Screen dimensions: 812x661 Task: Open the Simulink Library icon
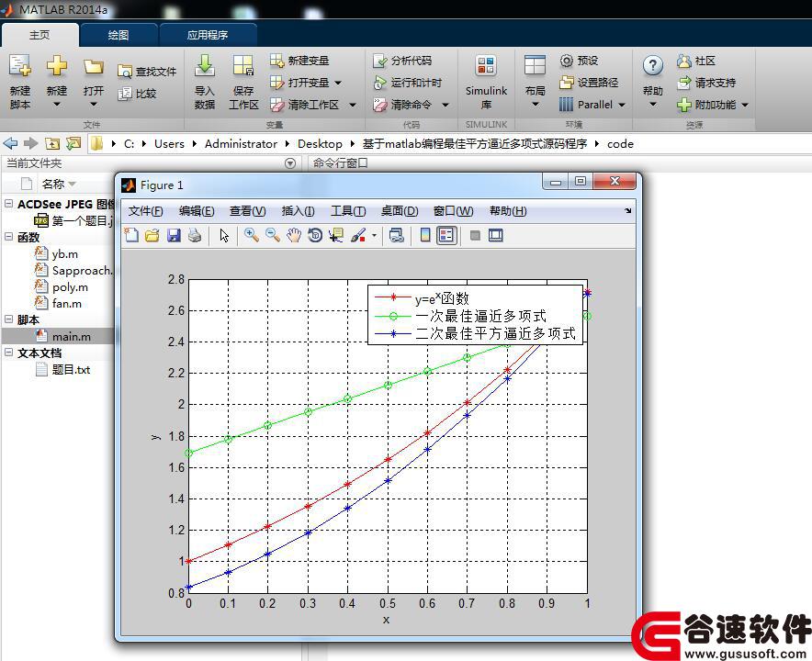coord(486,66)
